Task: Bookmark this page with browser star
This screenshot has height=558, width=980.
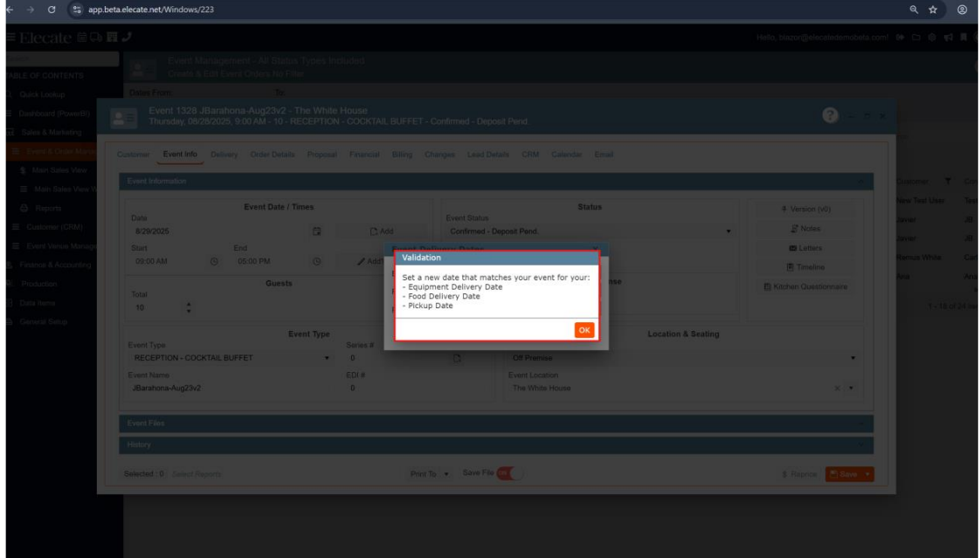Action: [933, 10]
